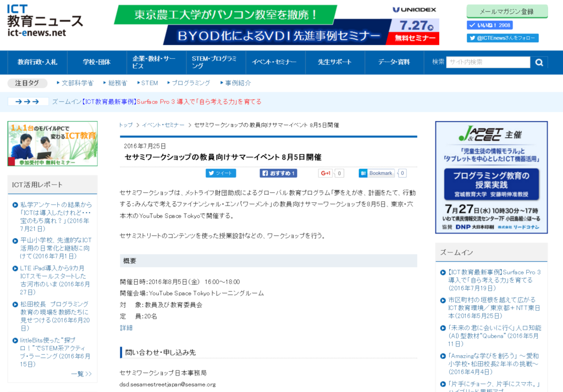Screen dimensions: 563x392
Task: Click the イベント・セミナー breadcrumb link
Action: tap(163, 125)
